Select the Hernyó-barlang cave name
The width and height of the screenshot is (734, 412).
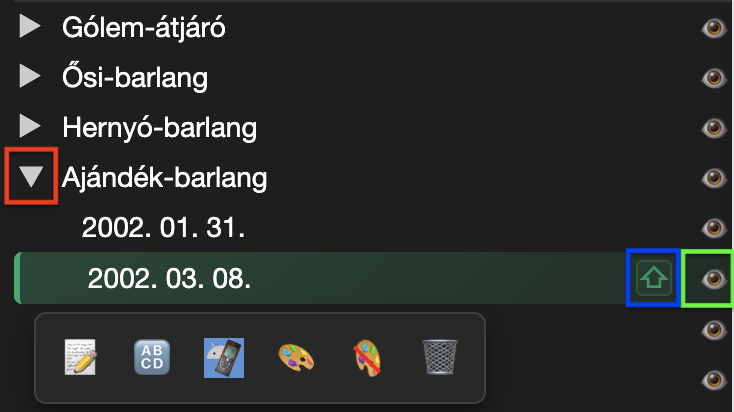coord(159,128)
